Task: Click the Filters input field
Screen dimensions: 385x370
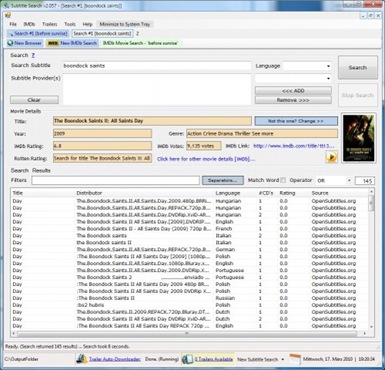Action: coord(116,180)
